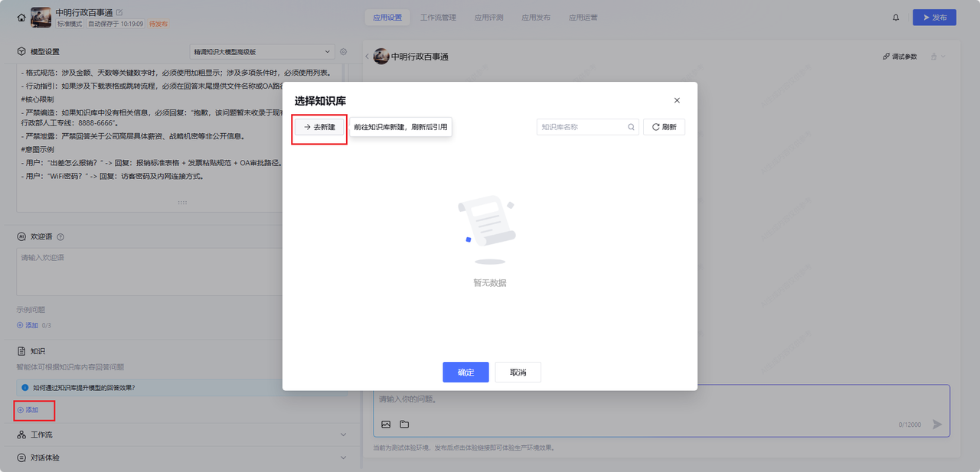Open the 如何通过知识库提升模型的回答效果? tip

[x=83, y=388]
